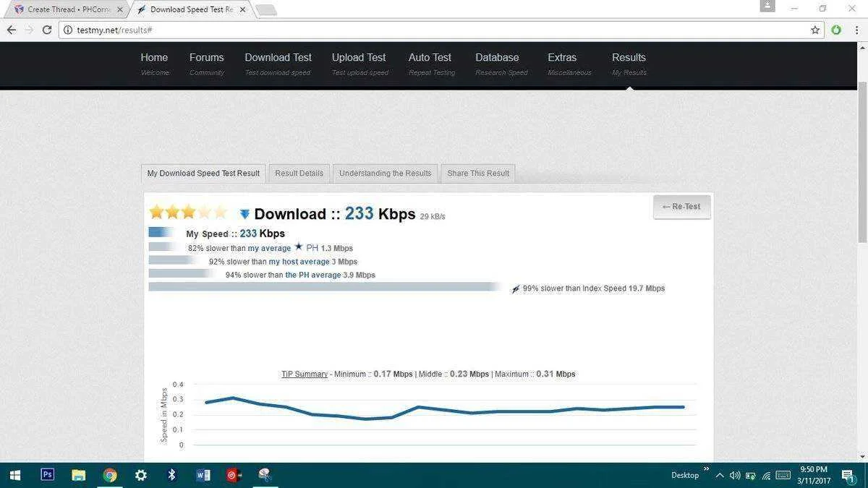Open File Explorer from the taskbar
The image size is (868, 488).
click(79, 475)
